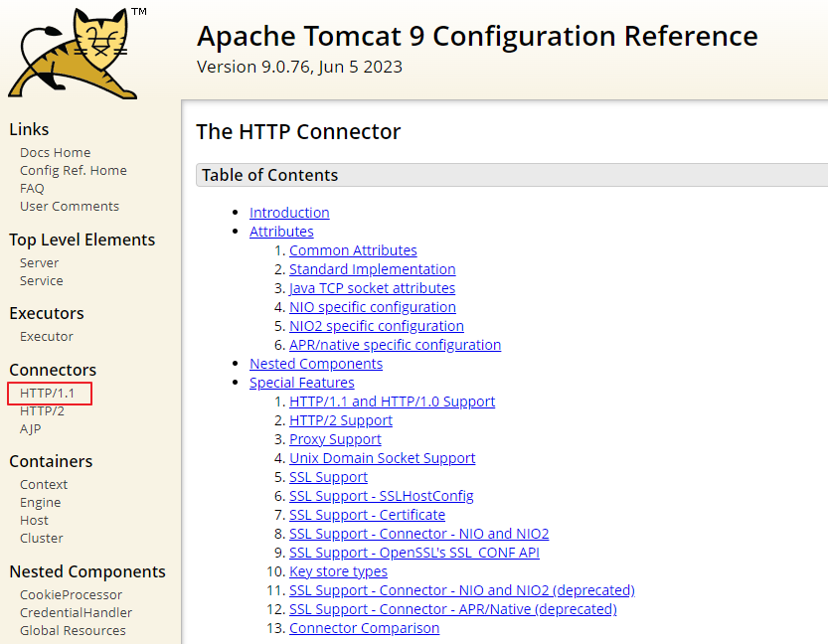The image size is (828, 644).
Task: Open NIO2 specific configuration link
Action: 377,326
